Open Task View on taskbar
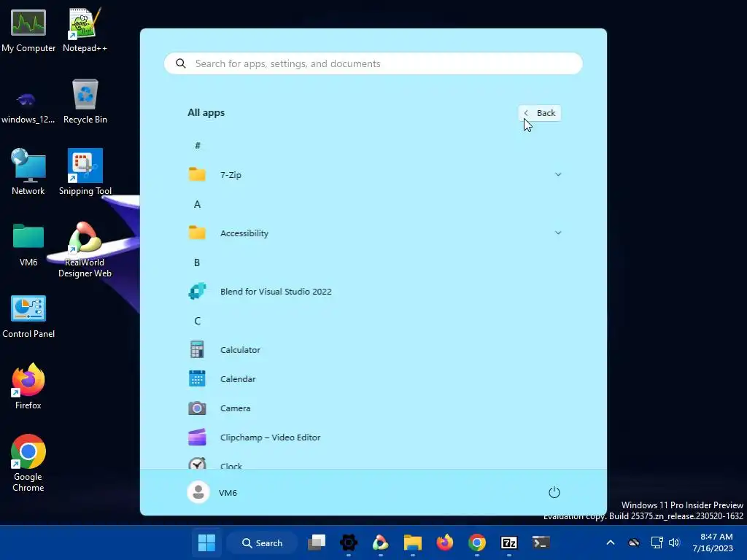Viewport: 747px width, 560px height. [317, 542]
